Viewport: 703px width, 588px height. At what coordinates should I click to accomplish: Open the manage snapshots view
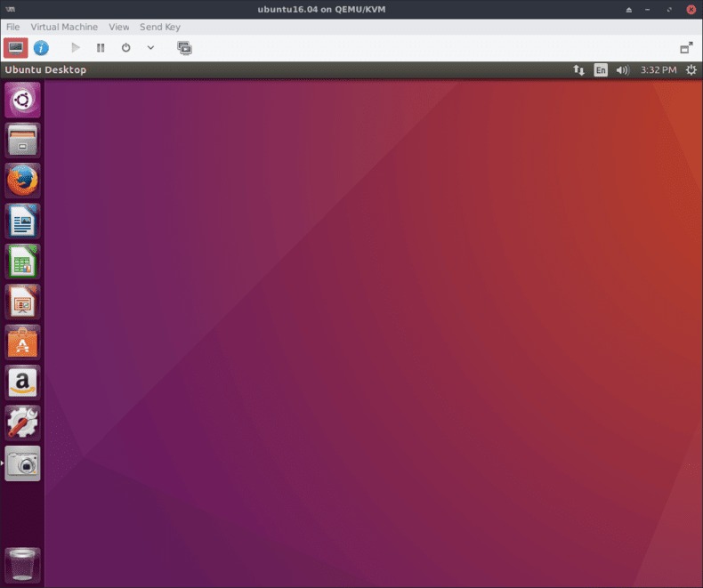coord(184,47)
